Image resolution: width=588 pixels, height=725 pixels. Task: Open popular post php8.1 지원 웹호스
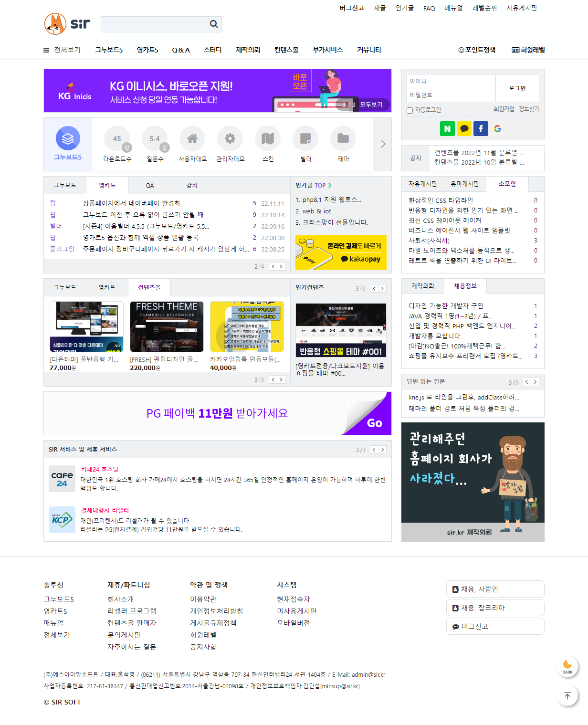(328, 200)
